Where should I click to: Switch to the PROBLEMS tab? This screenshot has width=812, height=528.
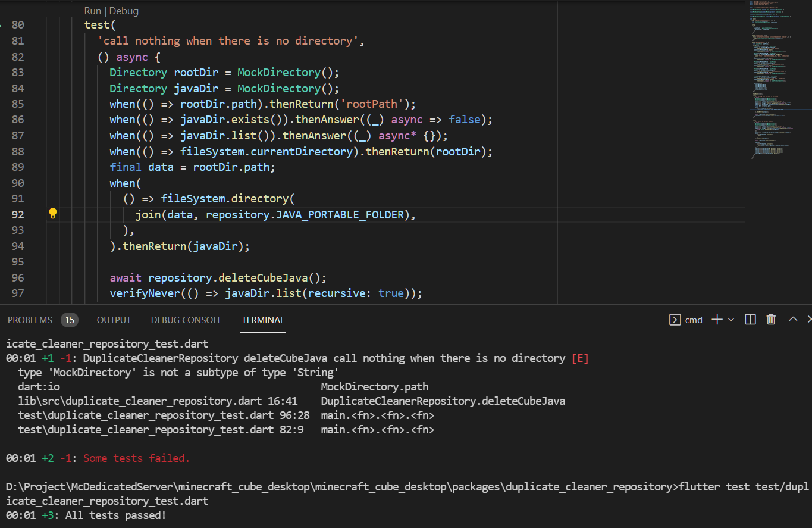click(30, 320)
